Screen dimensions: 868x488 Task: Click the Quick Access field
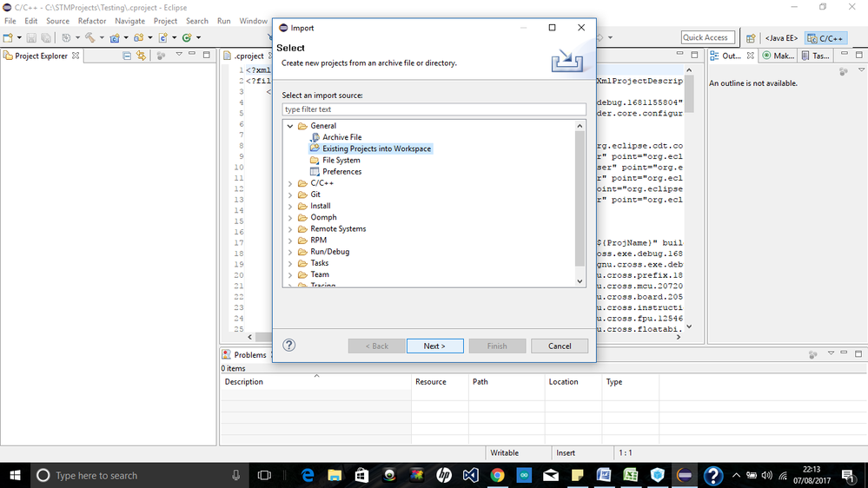(708, 37)
